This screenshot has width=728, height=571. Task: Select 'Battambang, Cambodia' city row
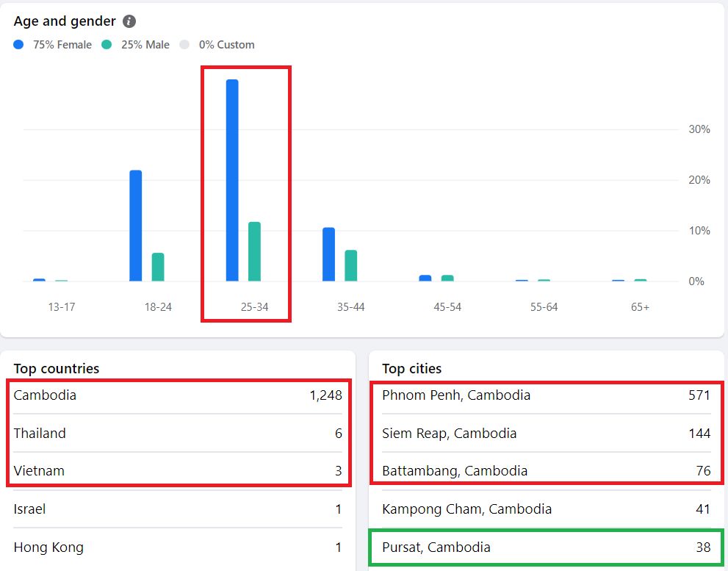pyautogui.click(x=547, y=470)
